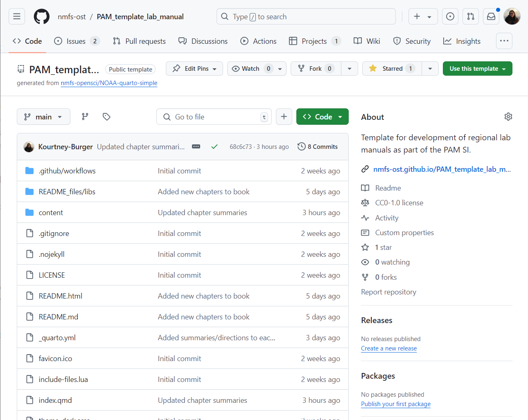Viewport: 528px width, 420px height.
Task: View the 8 Commits history
Action: click(318, 146)
